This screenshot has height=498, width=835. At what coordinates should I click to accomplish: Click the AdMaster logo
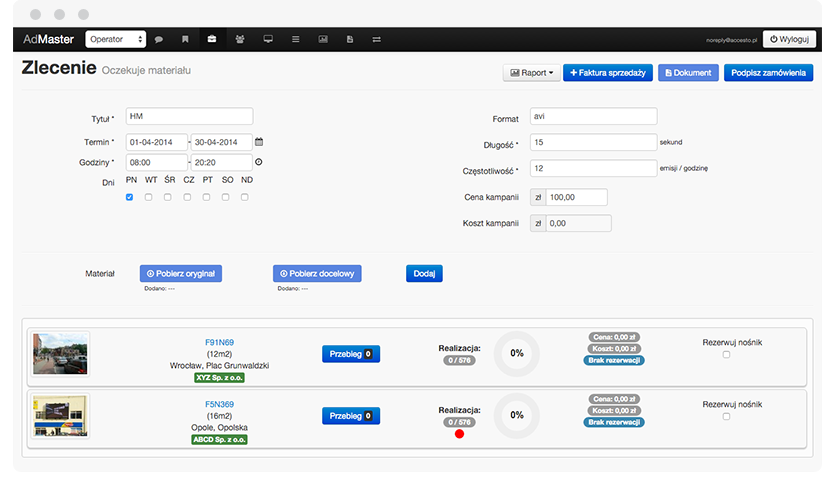click(x=48, y=39)
